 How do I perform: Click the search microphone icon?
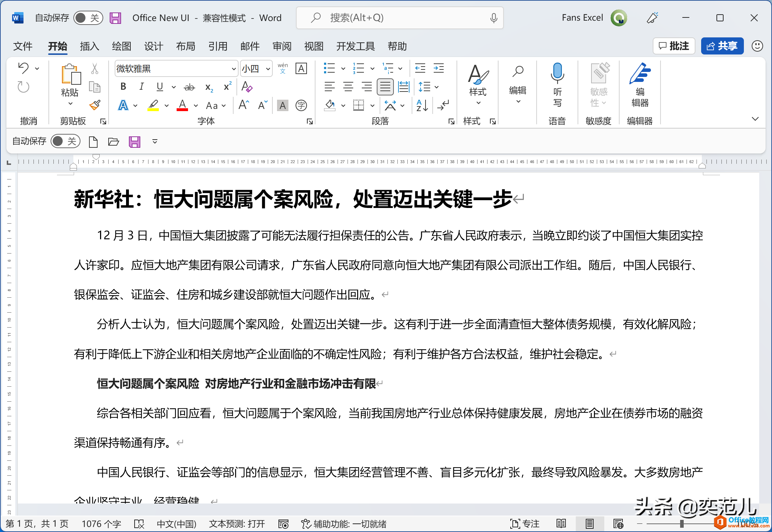point(494,18)
